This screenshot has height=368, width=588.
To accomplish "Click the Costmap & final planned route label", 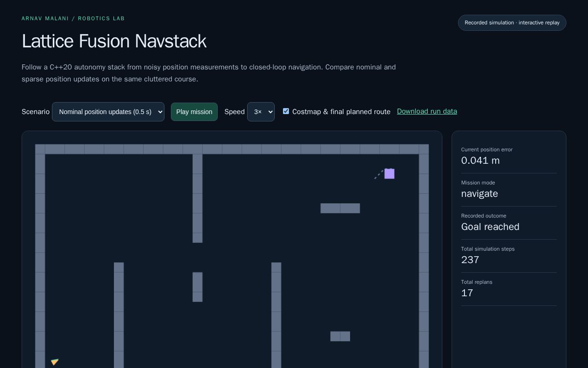I will point(341,112).
